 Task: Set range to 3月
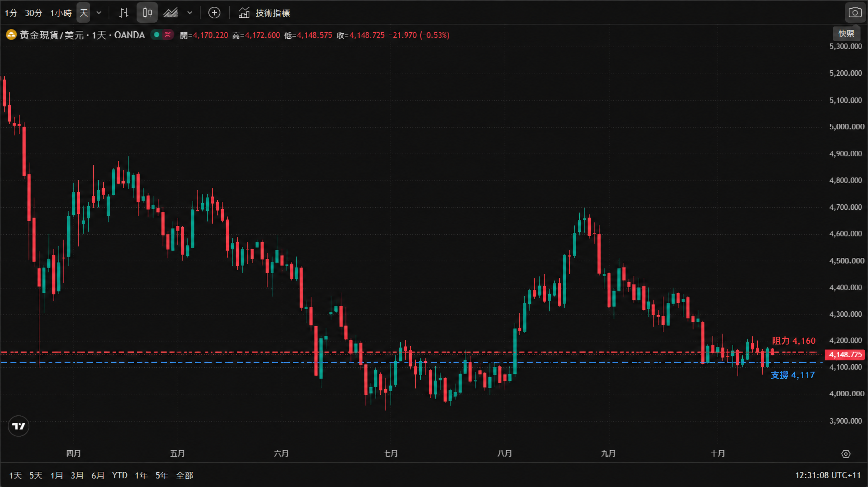(x=77, y=475)
